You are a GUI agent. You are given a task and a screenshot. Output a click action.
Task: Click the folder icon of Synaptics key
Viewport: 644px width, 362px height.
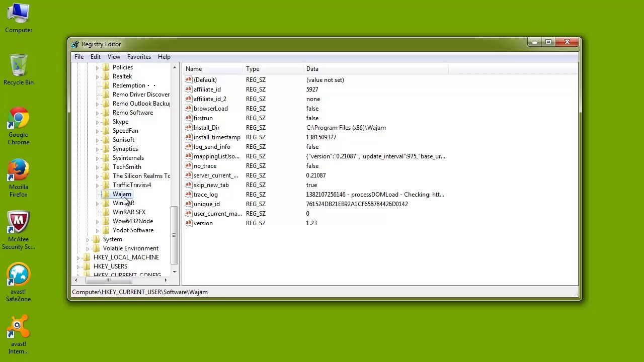click(106, 149)
